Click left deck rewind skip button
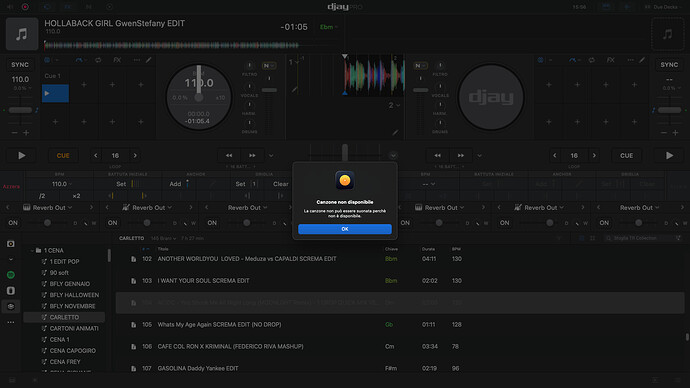The image size is (690, 388). 229,155
